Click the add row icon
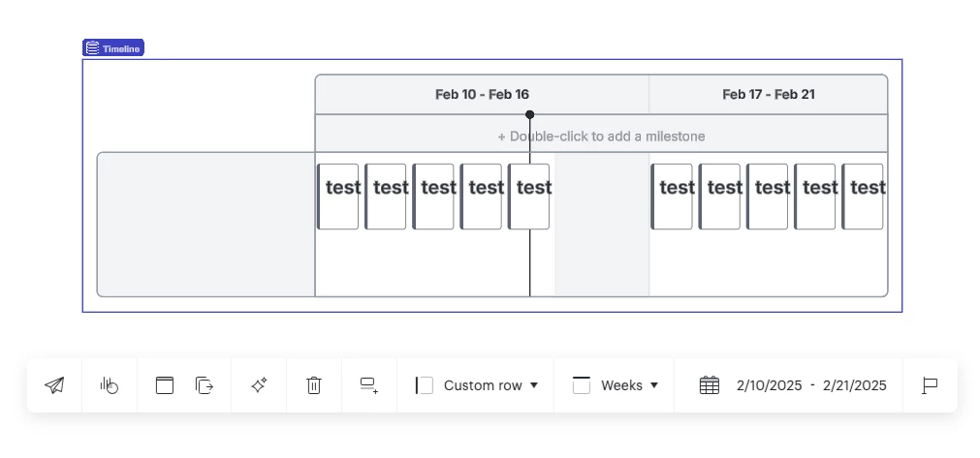This screenshot has width=980, height=458. coord(369,385)
